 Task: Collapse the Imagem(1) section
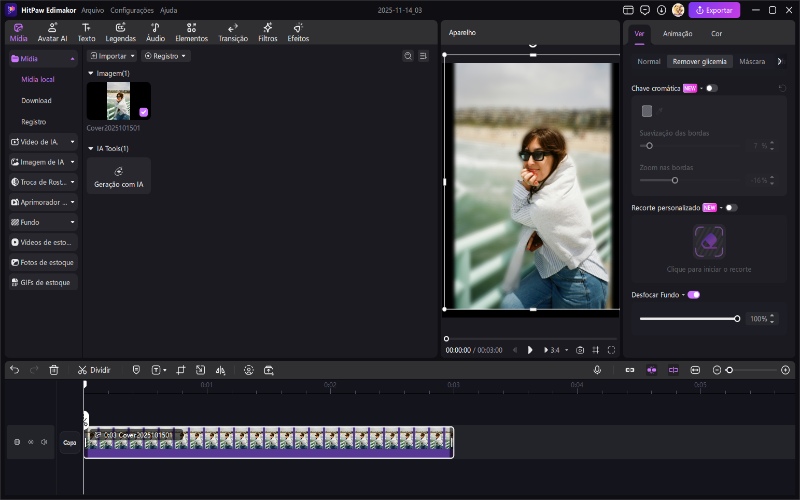tap(91, 73)
